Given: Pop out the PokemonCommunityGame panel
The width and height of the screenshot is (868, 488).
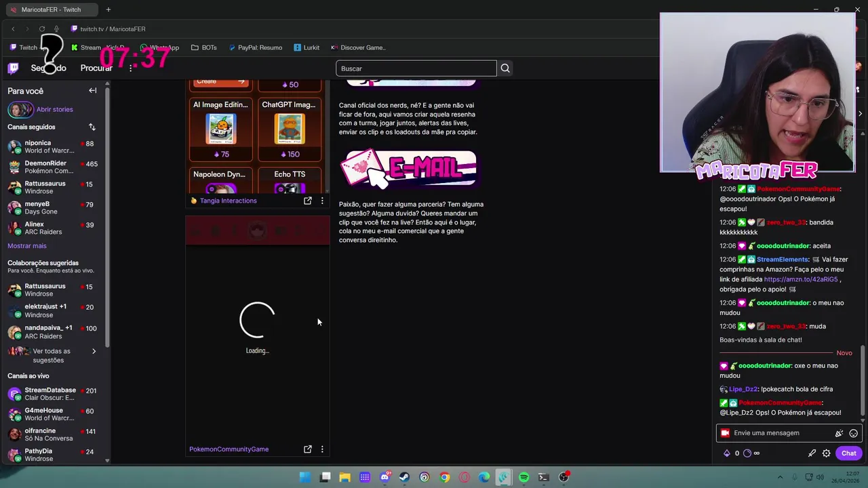Looking at the screenshot, I should click(x=308, y=449).
